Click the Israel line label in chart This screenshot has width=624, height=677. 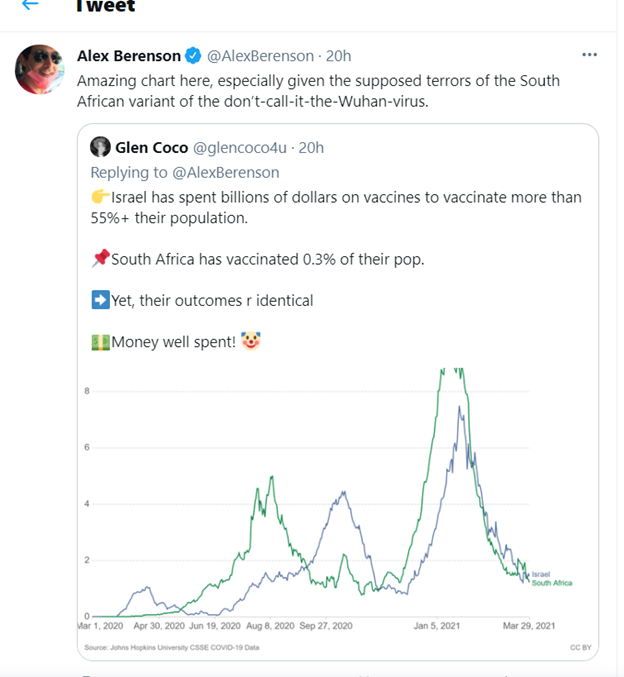pyautogui.click(x=541, y=574)
